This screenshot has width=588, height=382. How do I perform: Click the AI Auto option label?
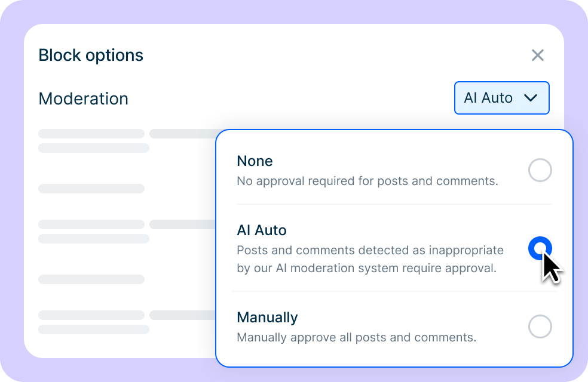click(x=262, y=230)
